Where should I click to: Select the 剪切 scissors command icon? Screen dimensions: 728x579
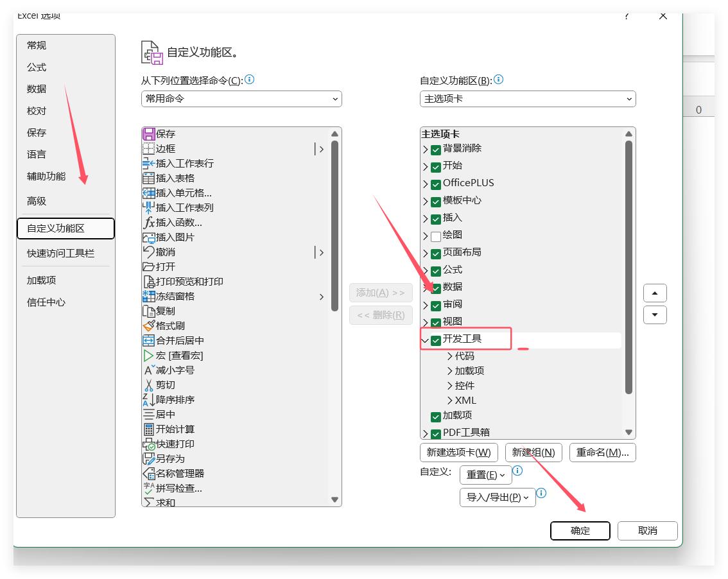[148, 385]
